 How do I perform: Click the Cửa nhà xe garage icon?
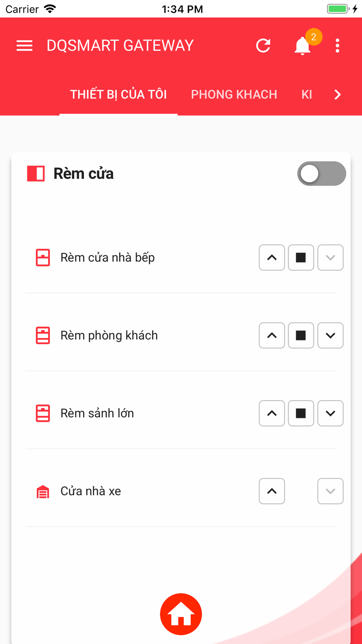point(43,492)
